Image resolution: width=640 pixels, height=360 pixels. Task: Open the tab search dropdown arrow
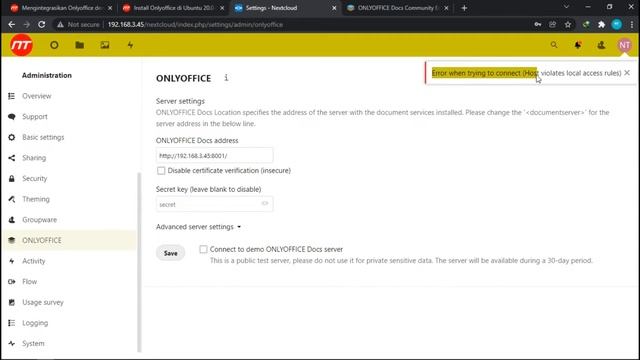(x=567, y=7)
